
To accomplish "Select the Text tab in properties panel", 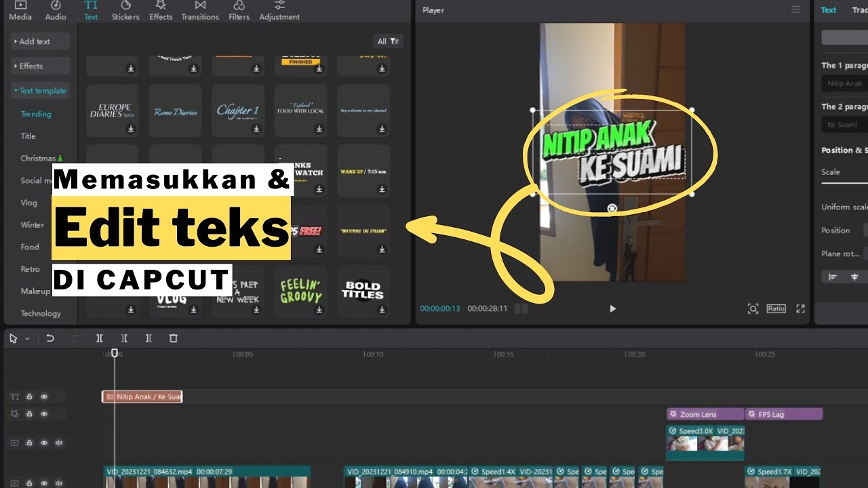I will [x=829, y=10].
